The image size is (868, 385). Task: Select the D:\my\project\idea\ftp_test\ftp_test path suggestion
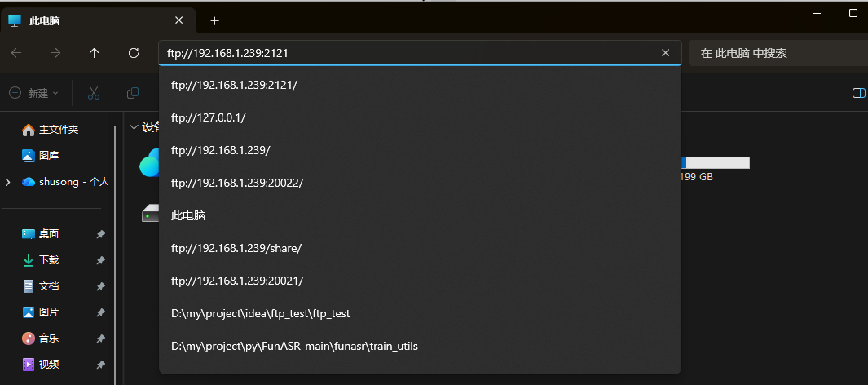260,313
